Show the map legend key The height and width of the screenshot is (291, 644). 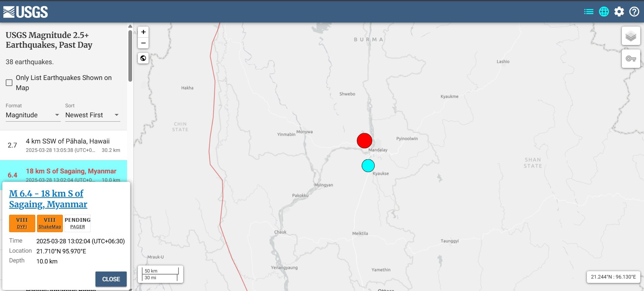(x=631, y=59)
